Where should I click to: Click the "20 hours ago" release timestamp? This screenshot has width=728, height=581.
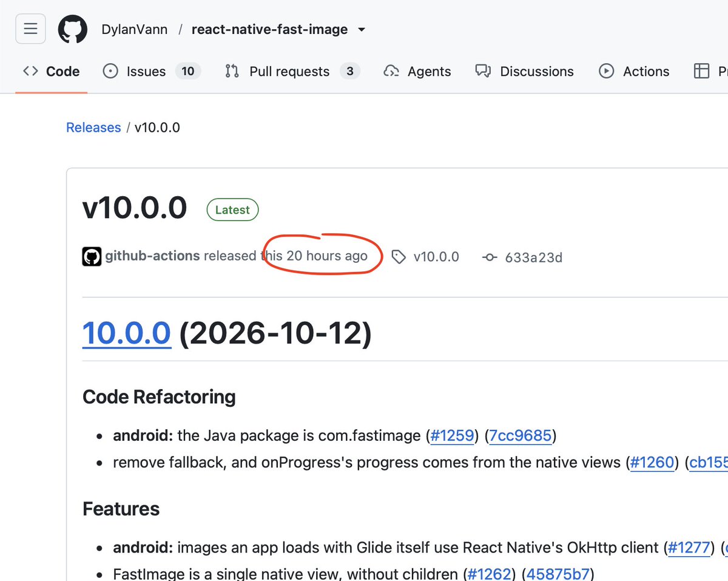pyautogui.click(x=327, y=256)
